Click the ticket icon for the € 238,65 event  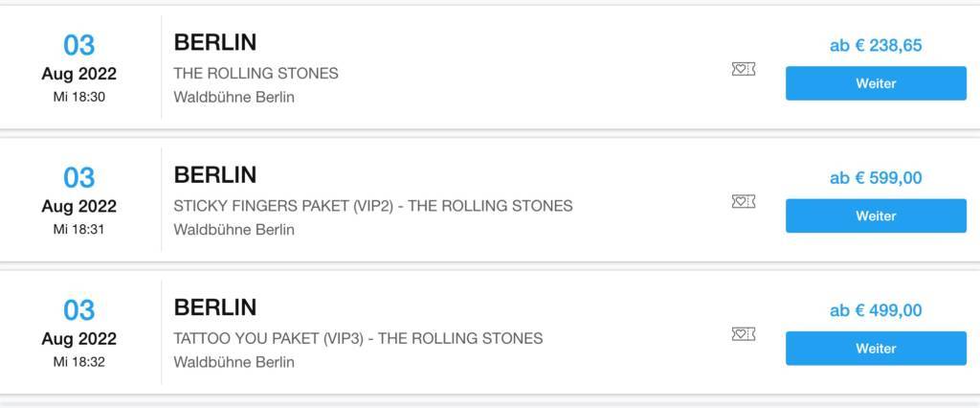(743, 69)
